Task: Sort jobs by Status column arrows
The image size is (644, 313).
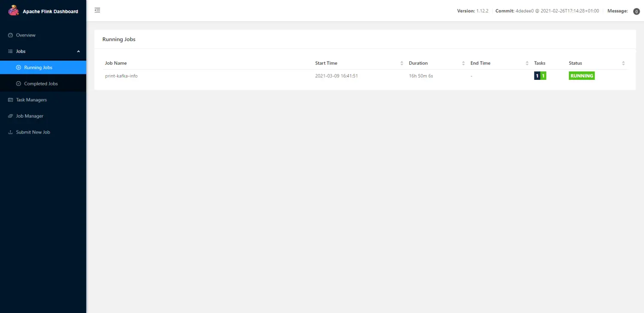Action: (623, 63)
